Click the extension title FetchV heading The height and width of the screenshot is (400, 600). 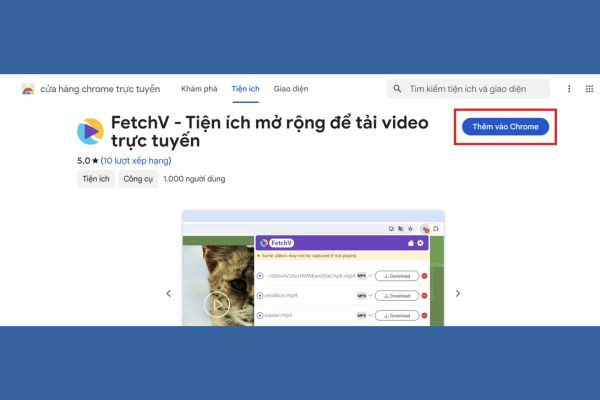pos(270,132)
